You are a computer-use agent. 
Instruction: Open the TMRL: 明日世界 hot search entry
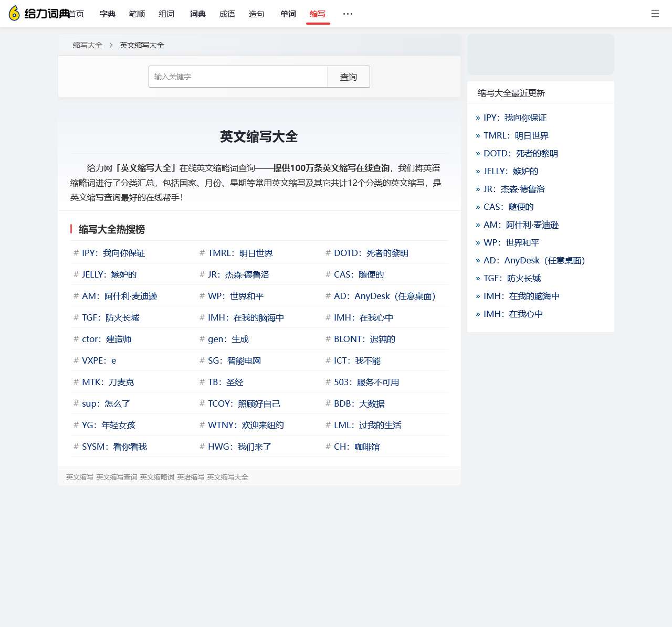(x=240, y=253)
